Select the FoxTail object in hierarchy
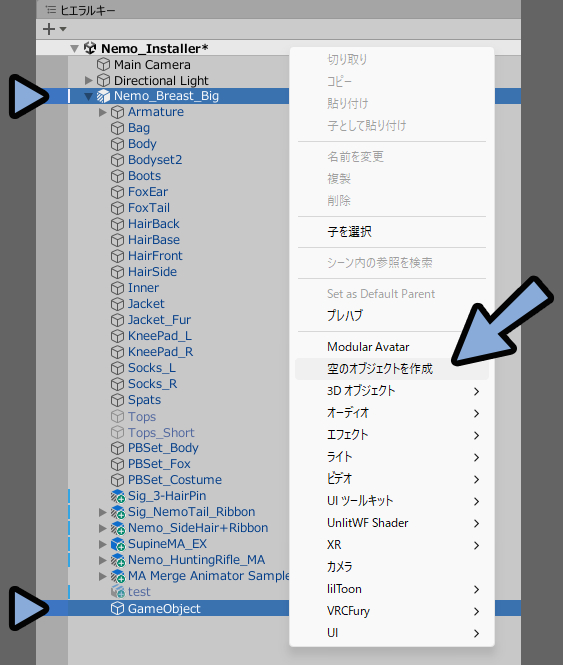 click(x=149, y=208)
